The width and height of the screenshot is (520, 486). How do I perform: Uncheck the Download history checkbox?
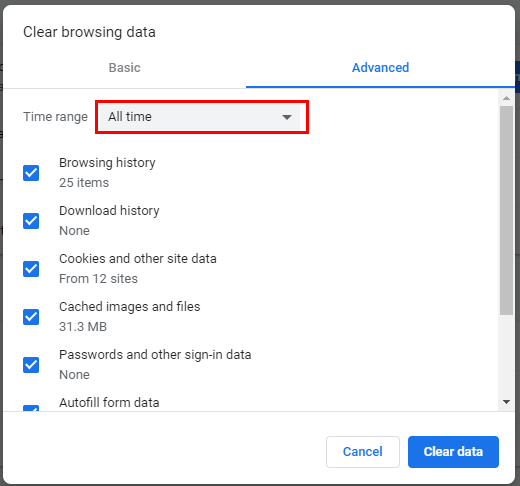click(x=31, y=221)
